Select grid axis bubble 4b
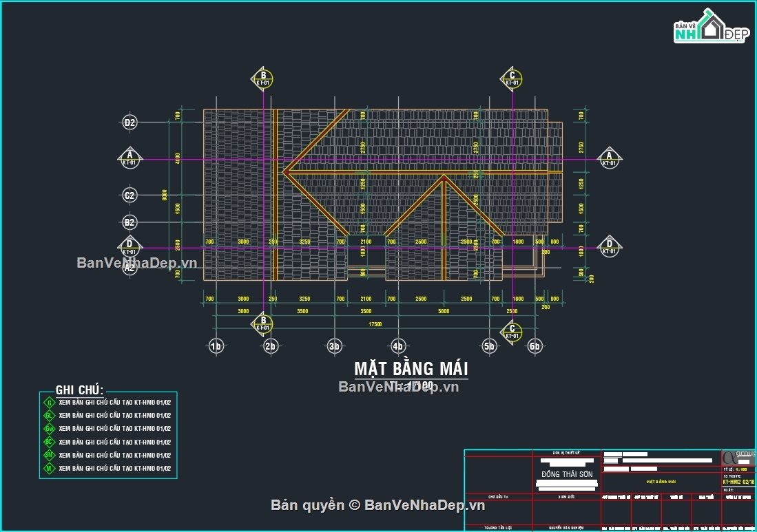Viewport: 757px width, 532px height. (397, 345)
